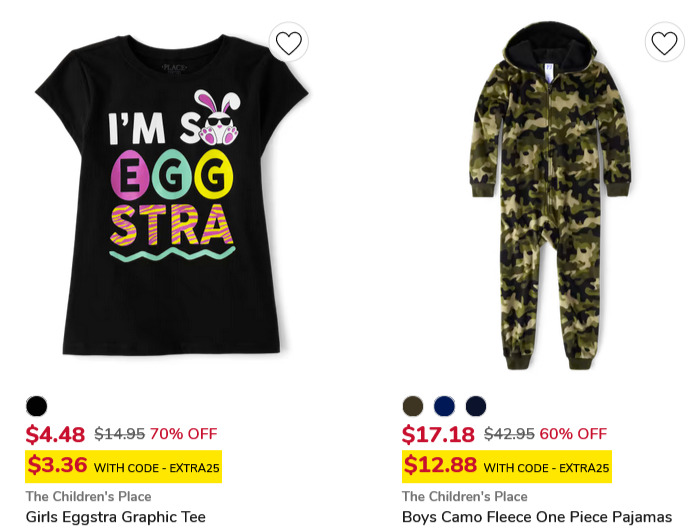Click the $17.18 sale price
This screenshot has height=531, width=696.
(x=438, y=434)
